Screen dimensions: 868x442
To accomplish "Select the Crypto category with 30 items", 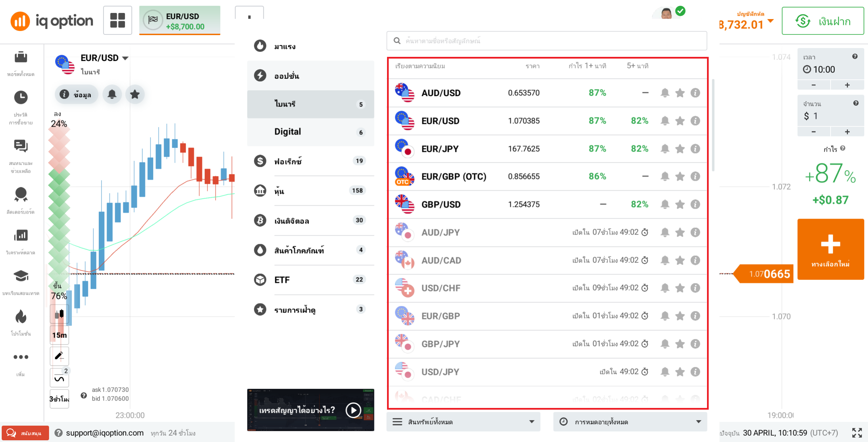I will click(x=310, y=221).
